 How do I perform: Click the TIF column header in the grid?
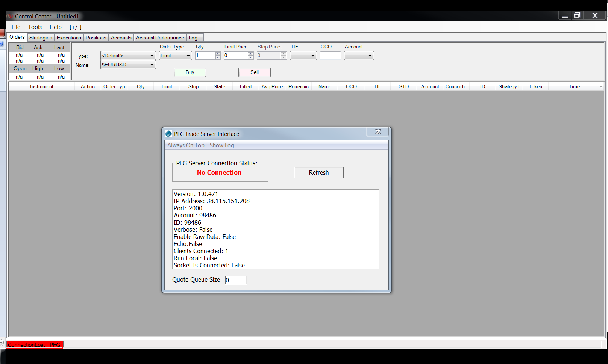(x=378, y=86)
